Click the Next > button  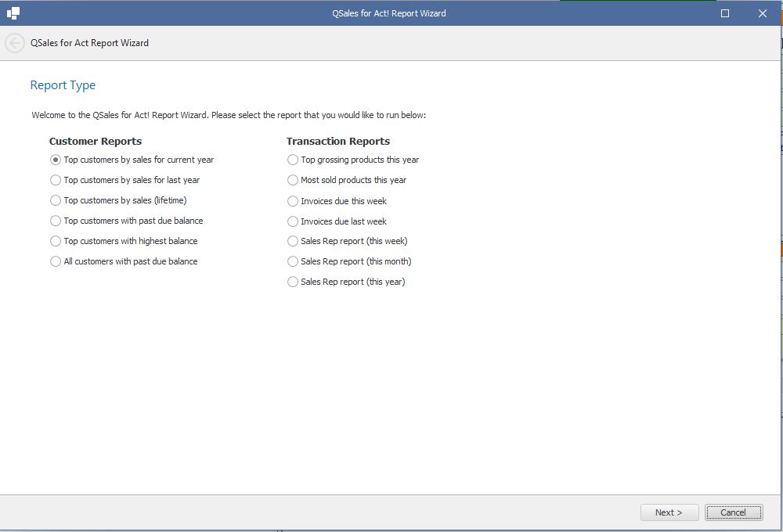click(x=669, y=512)
